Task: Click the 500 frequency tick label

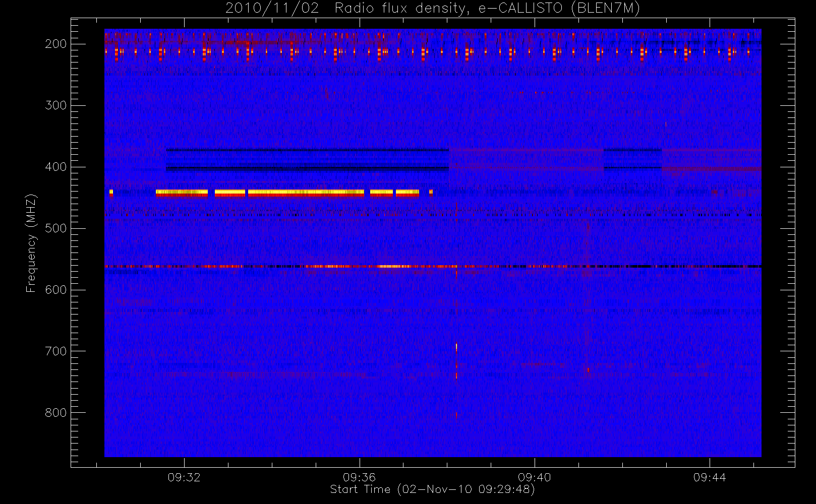Action: tap(55, 228)
